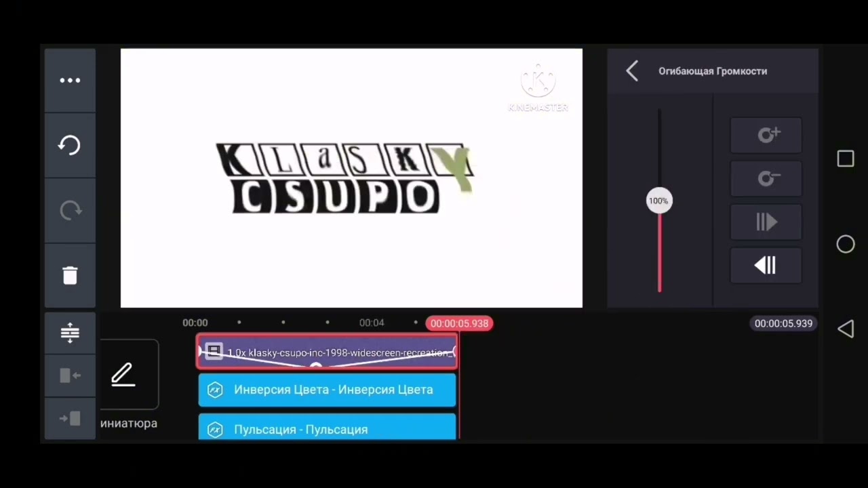
Task: Tap the 100% volume slider handle
Action: coord(658,201)
